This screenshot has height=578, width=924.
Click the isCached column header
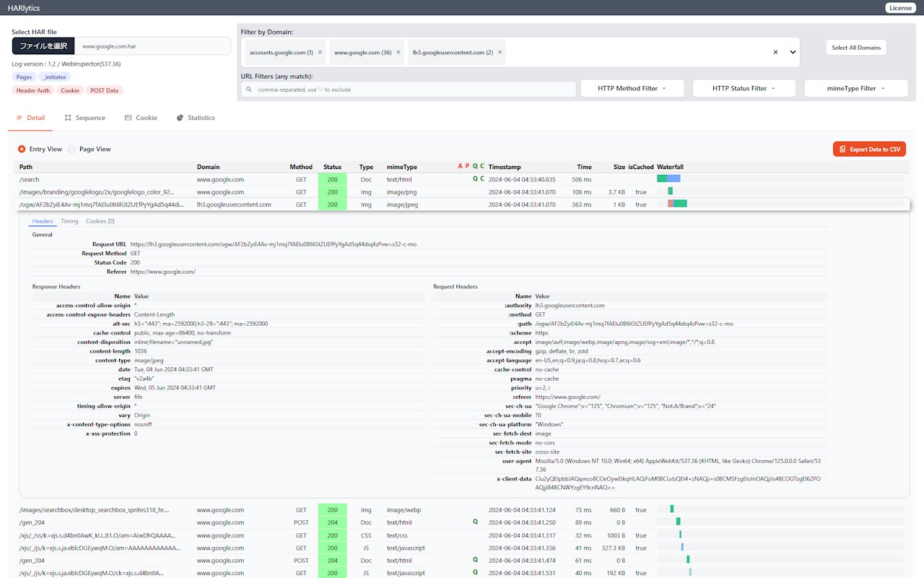tap(640, 167)
